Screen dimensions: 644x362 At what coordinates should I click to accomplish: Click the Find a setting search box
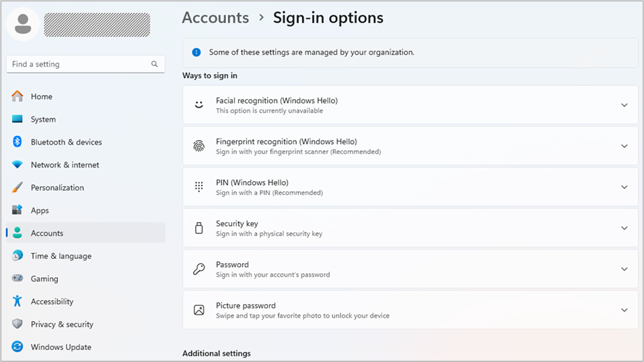pyautogui.click(x=77, y=64)
